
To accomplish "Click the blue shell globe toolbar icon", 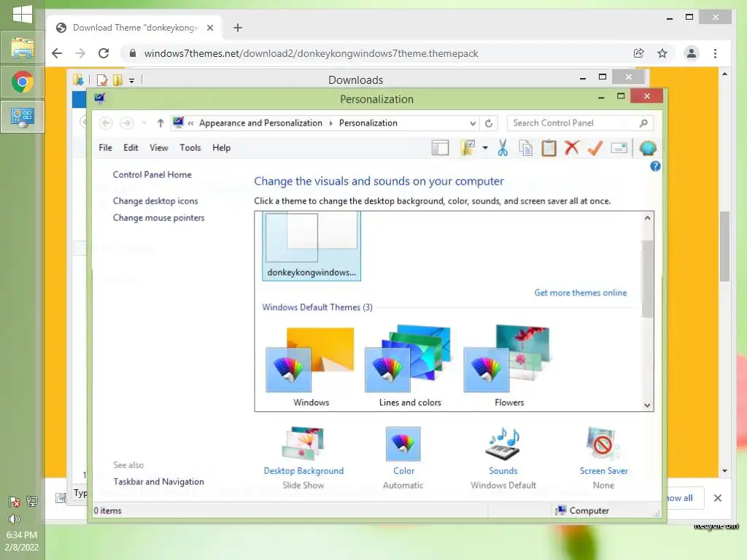I will coord(648,148).
